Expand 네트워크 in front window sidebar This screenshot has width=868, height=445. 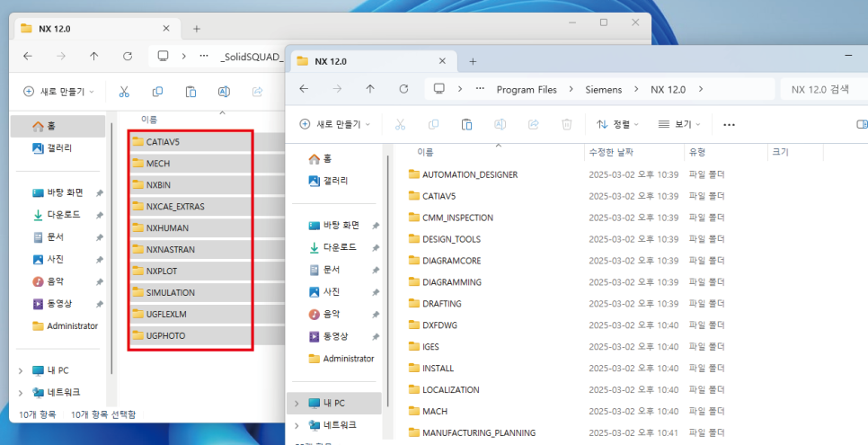pyautogui.click(x=297, y=425)
